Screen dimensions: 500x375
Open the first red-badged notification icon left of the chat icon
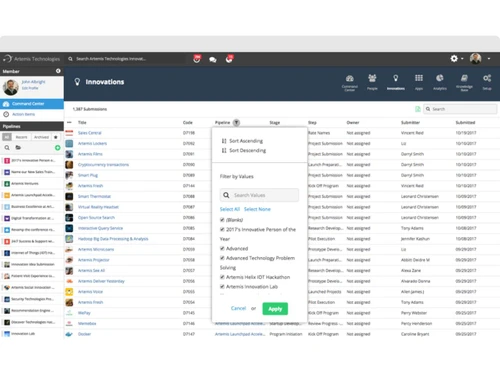point(197,59)
